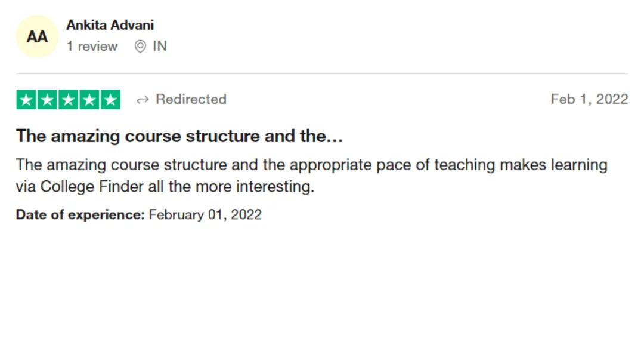Screen dimensions: 644x363
Task: Select the fourth green rating star
Action: (x=89, y=100)
